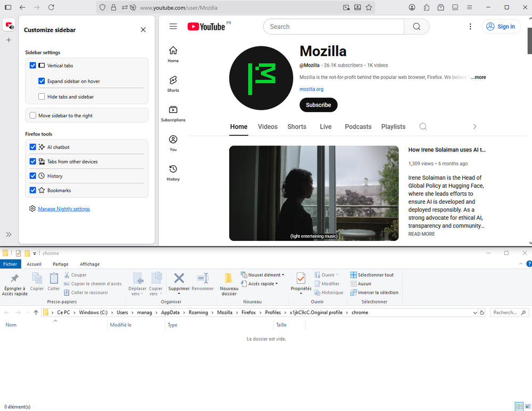Go up one folder in Explorer
532x411 pixels.
pyautogui.click(x=36, y=312)
